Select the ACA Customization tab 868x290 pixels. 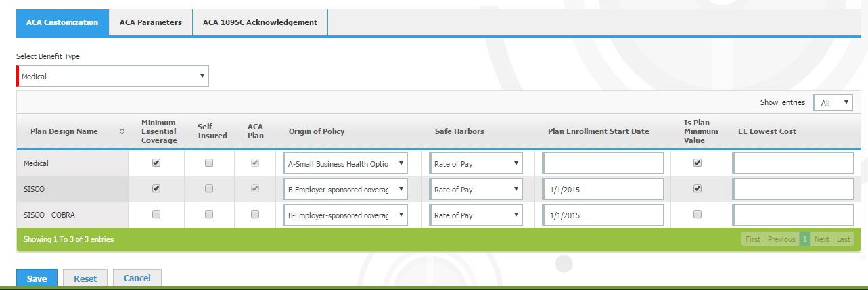(62, 22)
